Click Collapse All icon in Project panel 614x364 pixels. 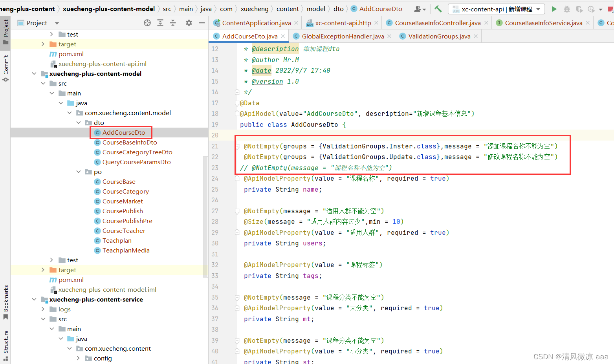(x=173, y=23)
